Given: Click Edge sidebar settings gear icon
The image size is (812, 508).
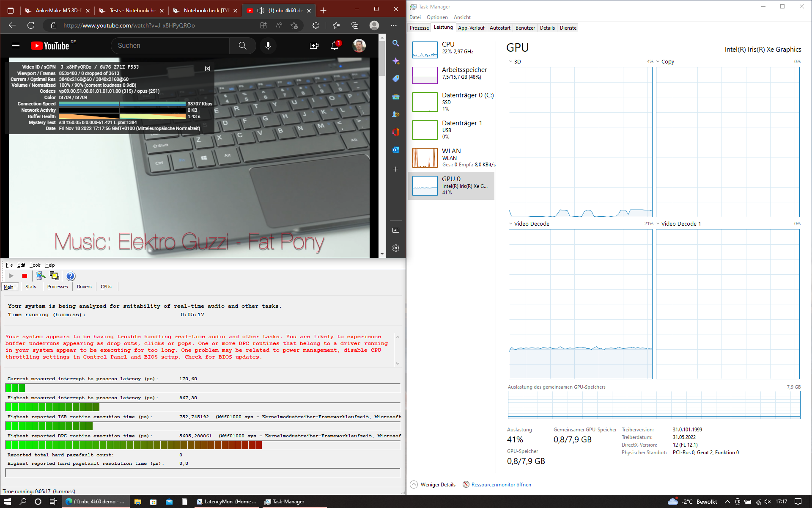Looking at the screenshot, I should (x=396, y=248).
